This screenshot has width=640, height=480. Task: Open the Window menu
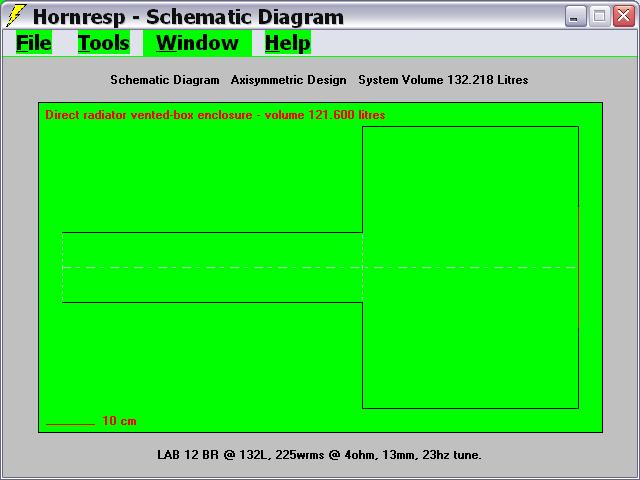point(197,43)
